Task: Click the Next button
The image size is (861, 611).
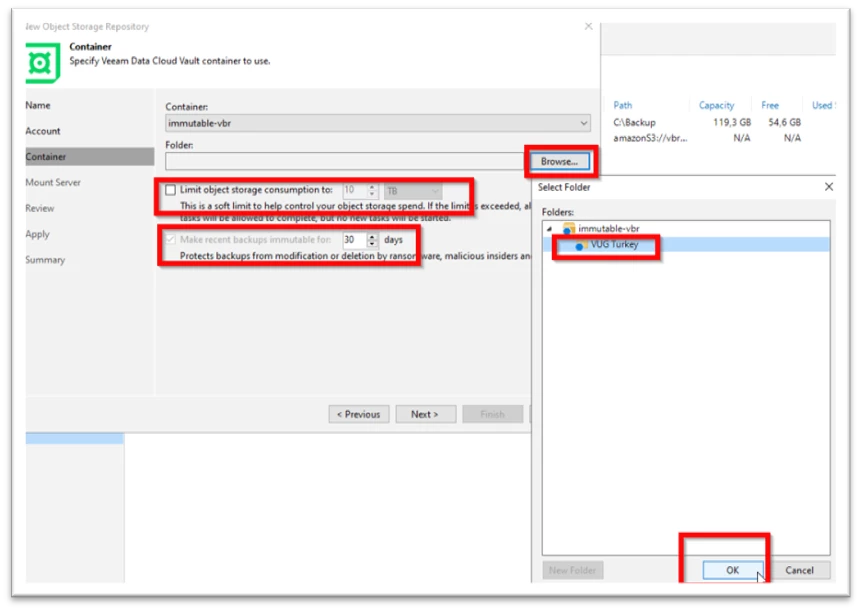Action: (x=425, y=414)
